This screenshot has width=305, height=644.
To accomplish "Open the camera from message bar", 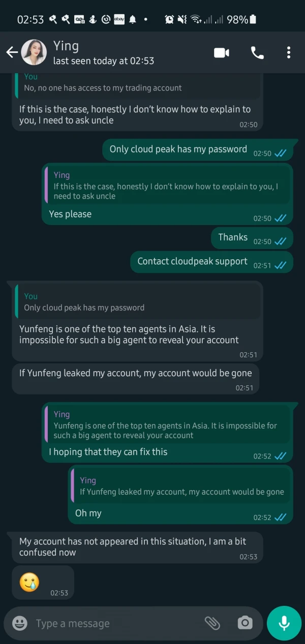I will [x=245, y=623].
